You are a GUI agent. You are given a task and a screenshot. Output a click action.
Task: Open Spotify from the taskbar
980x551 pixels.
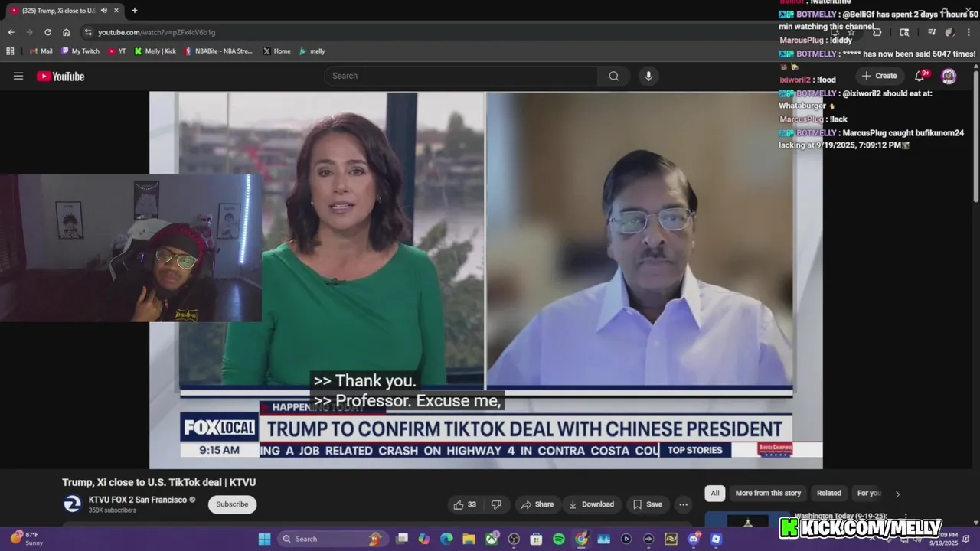[559, 539]
